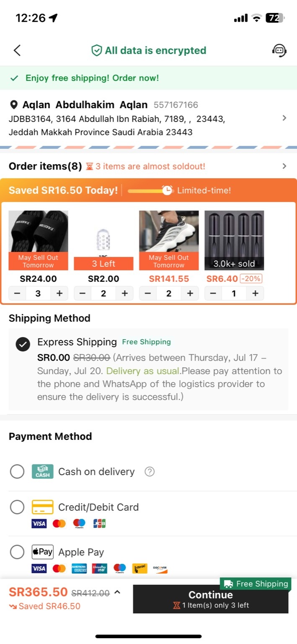Image resolution: width=297 pixels, height=644 pixels.
Task: Toggle the Express Shipping checkmark
Action: (23, 344)
